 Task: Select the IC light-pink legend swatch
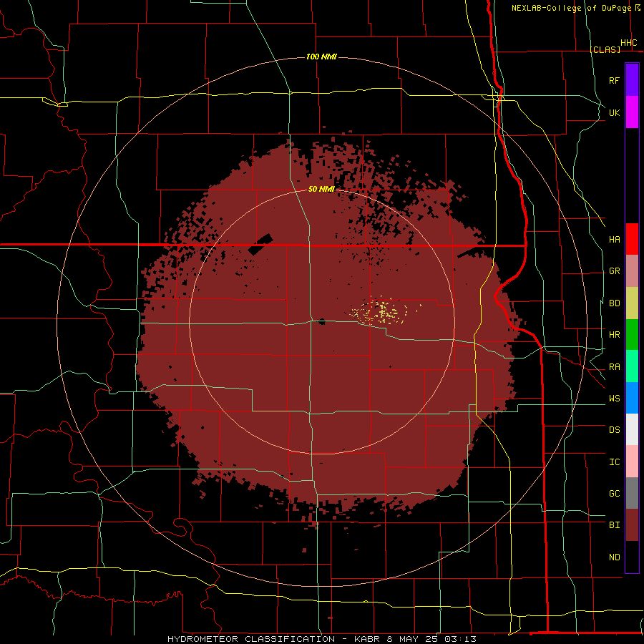632,462
